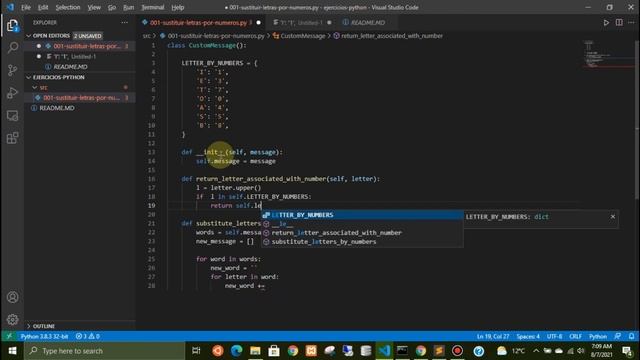Open the Run and Debug view
Screen dimensions: 640x360
[13, 93]
